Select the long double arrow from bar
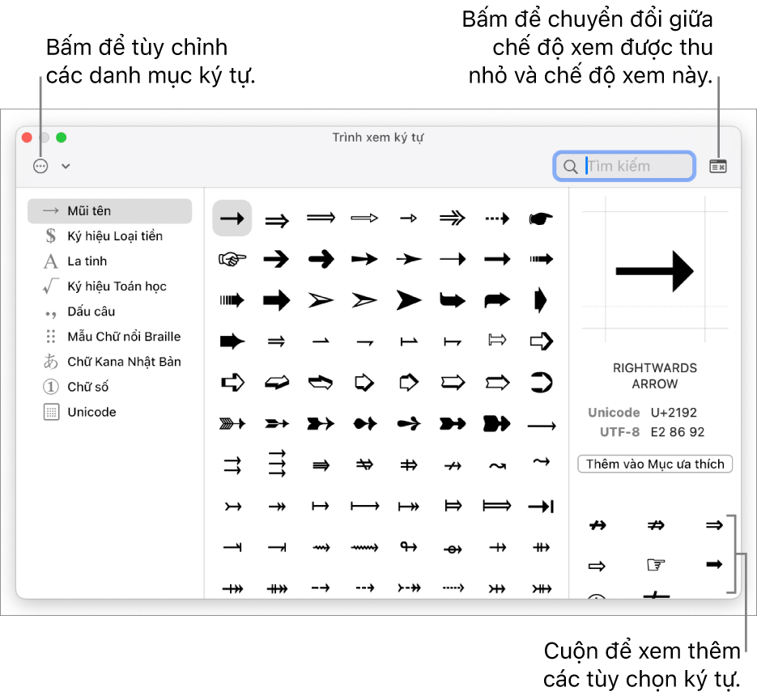This screenshot has height=700, width=757. (x=497, y=506)
